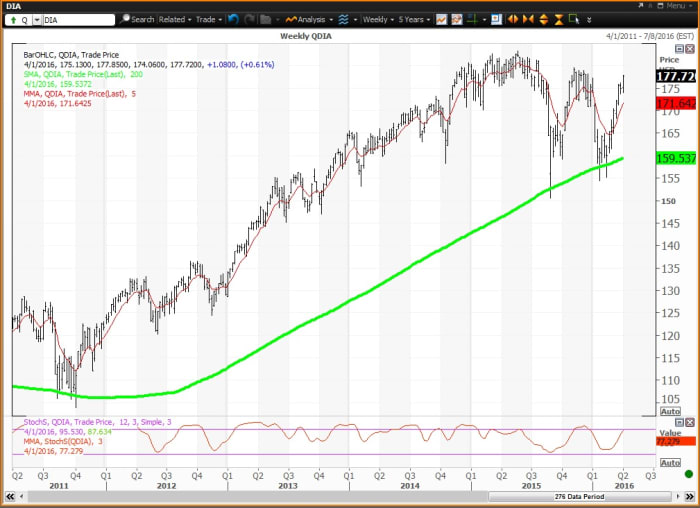Click the blue Undo arrow icon
700x508 pixels.
(x=233, y=20)
